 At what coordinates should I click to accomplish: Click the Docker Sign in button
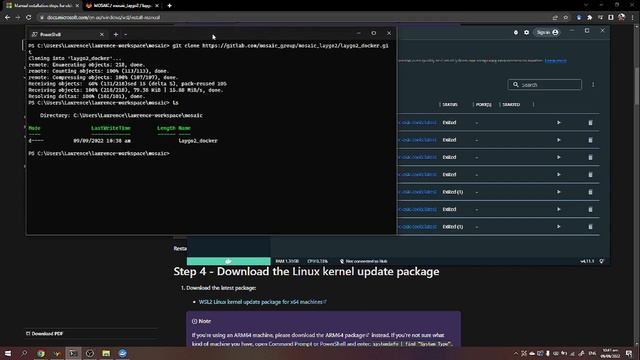547,32
